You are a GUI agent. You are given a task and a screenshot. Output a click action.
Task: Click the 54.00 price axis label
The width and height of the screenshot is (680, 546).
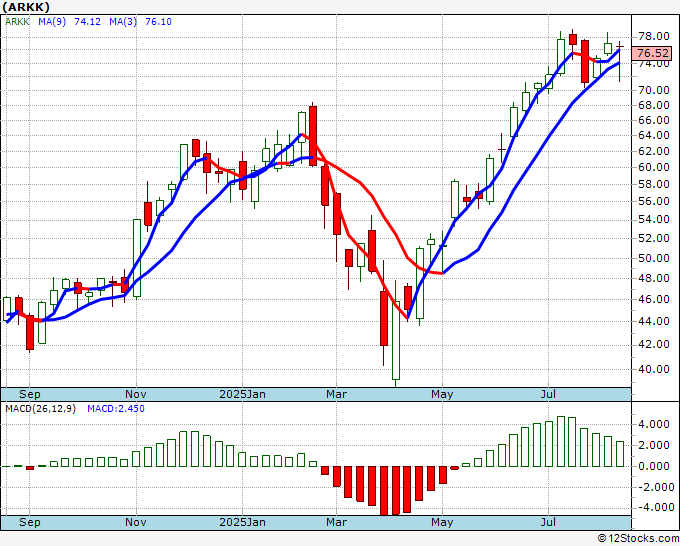tap(654, 219)
